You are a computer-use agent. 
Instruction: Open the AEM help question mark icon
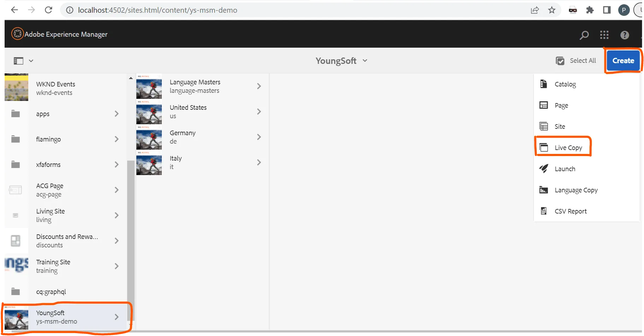[x=625, y=35]
